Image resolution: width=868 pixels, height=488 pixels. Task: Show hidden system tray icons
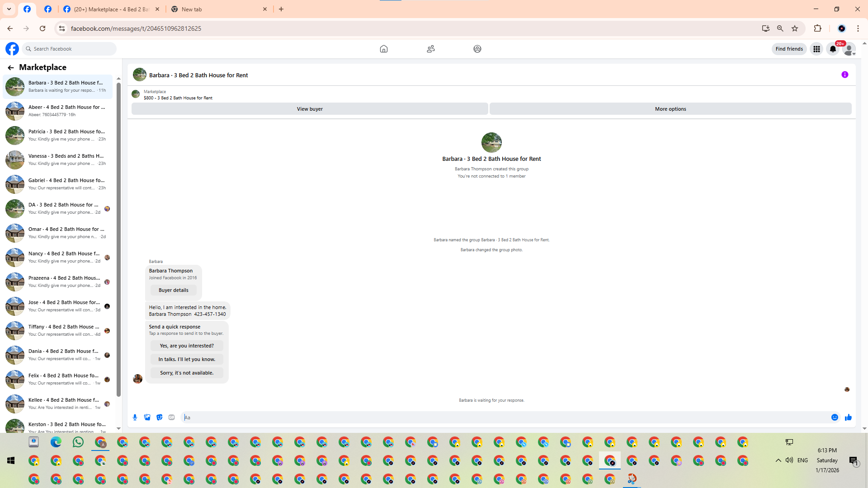coord(778,460)
